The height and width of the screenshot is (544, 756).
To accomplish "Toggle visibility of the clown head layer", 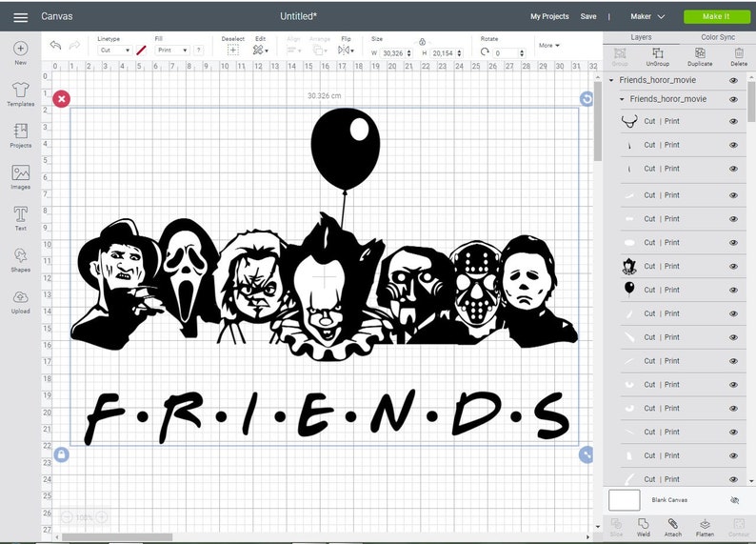I will point(733,266).
